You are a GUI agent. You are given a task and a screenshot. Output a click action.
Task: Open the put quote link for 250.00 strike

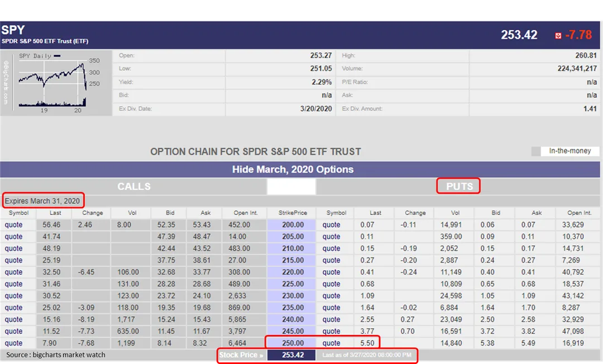click(x=331, y=343)
